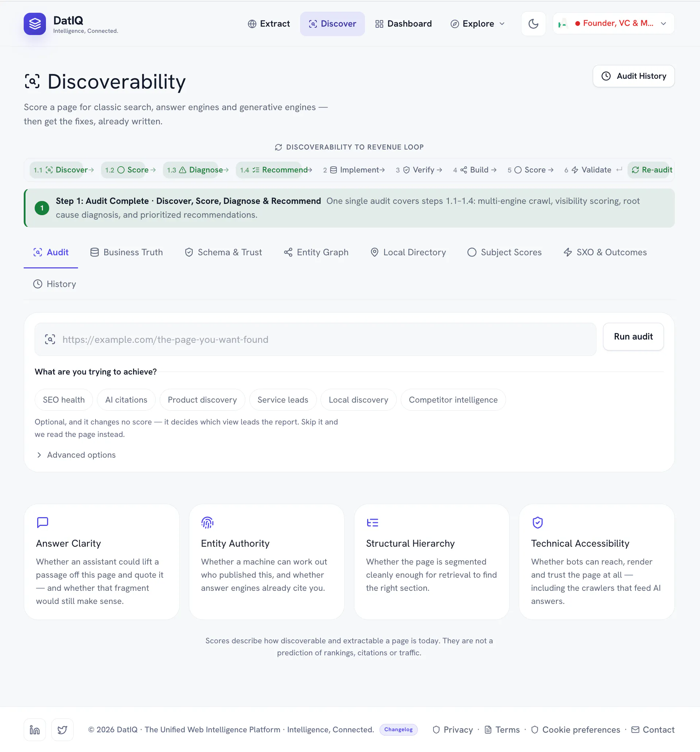Open the Founder, VC & M... account dropdown

click(x=613, y=24)
